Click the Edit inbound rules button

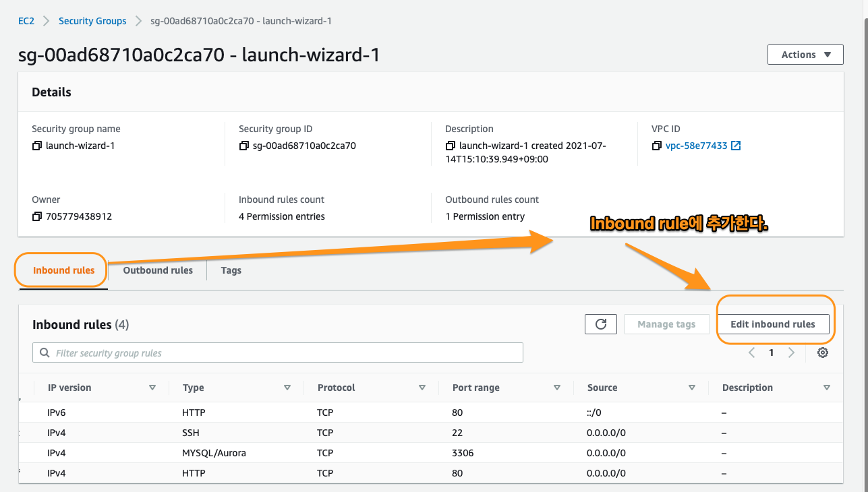tap(772, 324)
